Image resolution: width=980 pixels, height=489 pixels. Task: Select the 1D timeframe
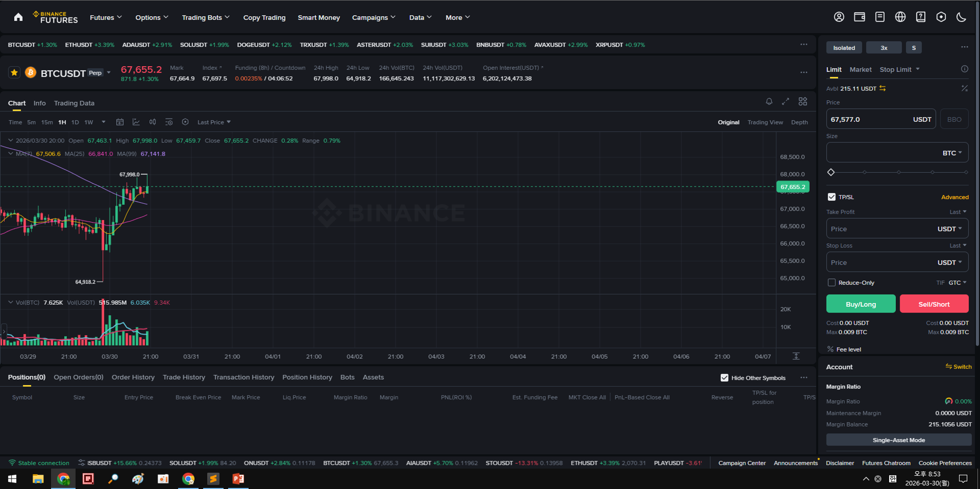coord(75,122)
